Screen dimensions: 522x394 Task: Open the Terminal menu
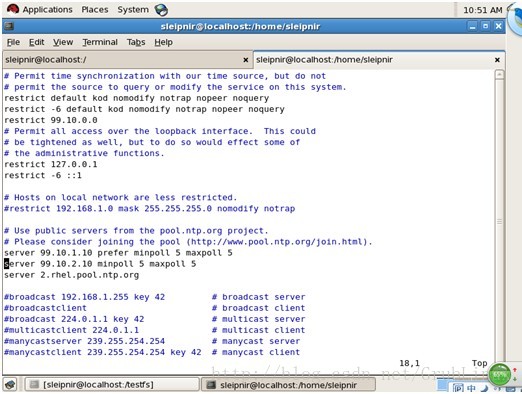click(x=100, y=42)
